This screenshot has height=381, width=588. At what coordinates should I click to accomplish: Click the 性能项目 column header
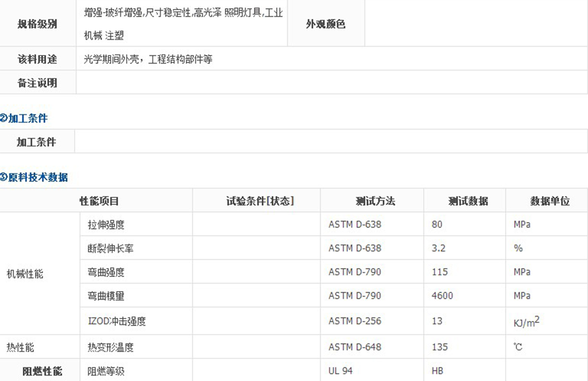99,201
